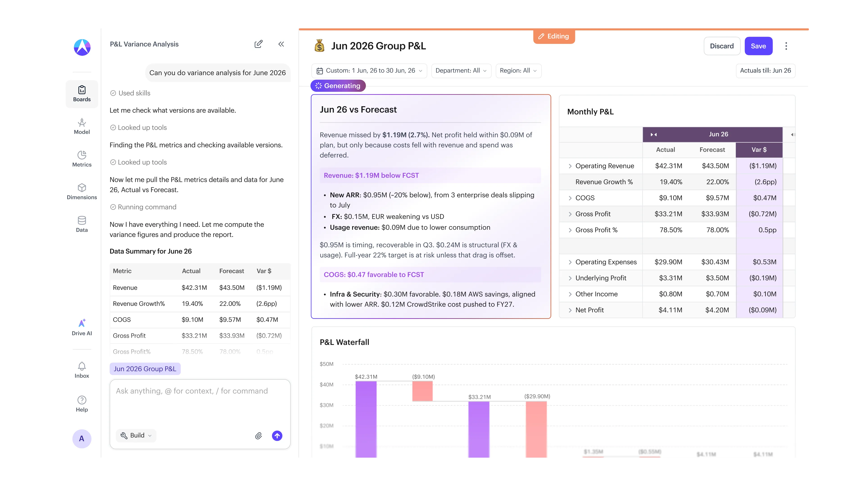Click the ($9.10M) pink waterfall bar

(422, 391)
